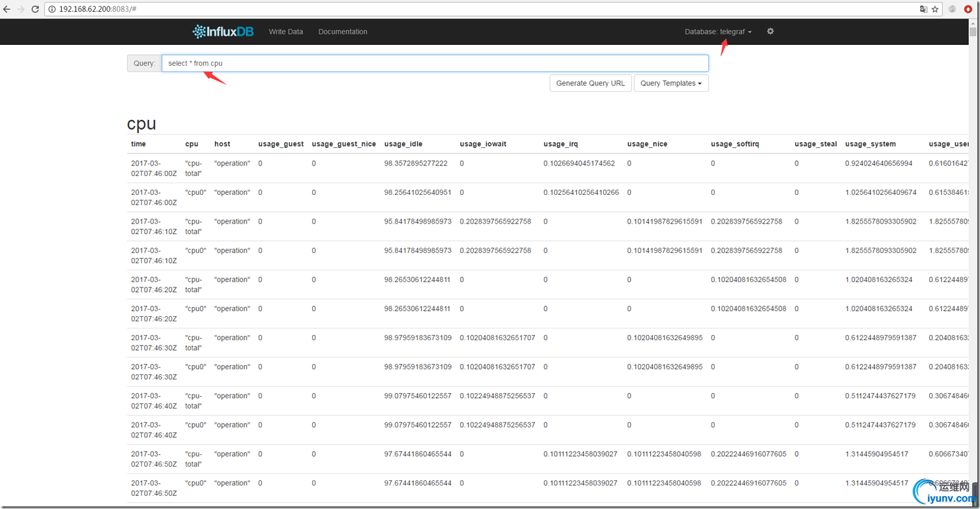The height and width of the screenshot is (509, 980).
Task: Select 0.10204081632654508 in its cpu-total row
Action: tap(749, 280)
